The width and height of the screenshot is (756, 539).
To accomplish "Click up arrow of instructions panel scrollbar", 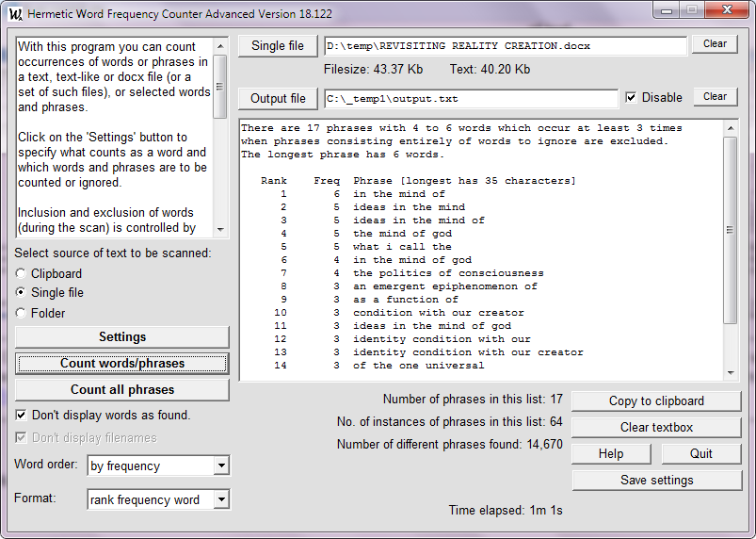I will click(220, 46).
